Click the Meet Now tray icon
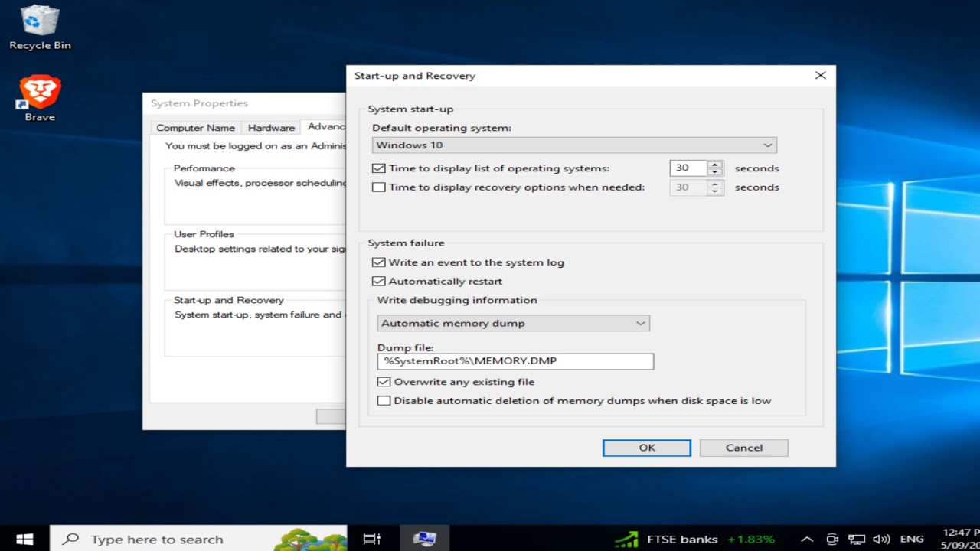Image resolution: width=980 pixels, height=551 pixels. pos(833,539)
